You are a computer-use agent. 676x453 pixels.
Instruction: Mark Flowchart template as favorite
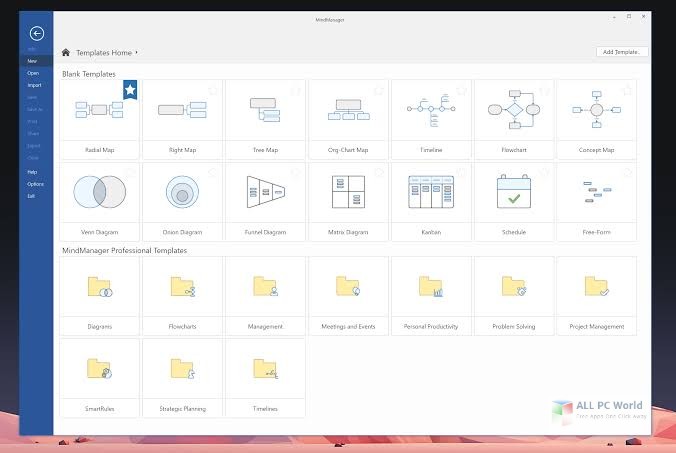click(x=545, y=91)
